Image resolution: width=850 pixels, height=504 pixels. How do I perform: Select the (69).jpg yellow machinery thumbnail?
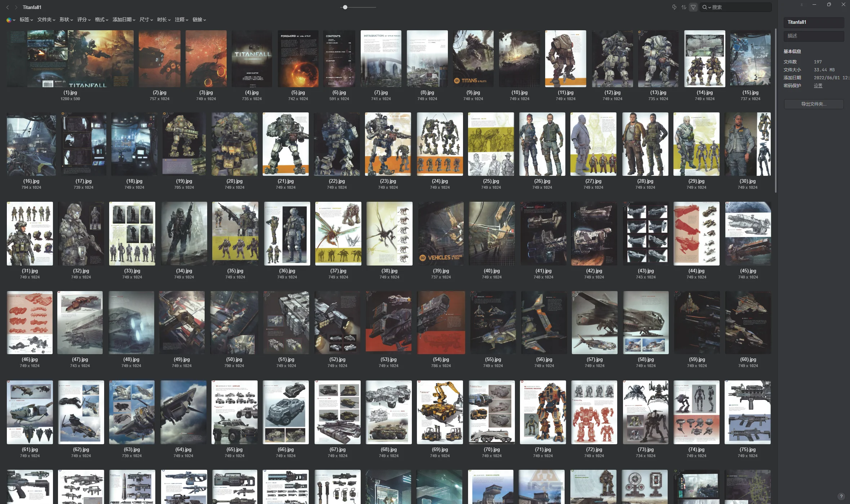pos(440,412)
